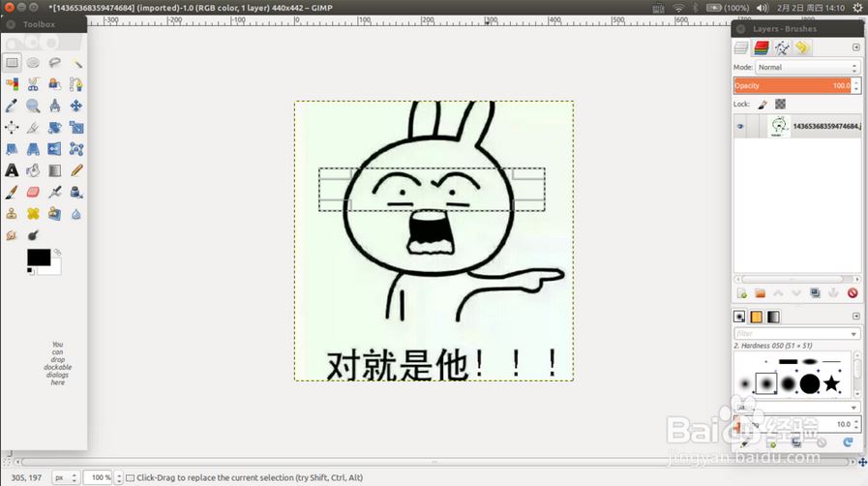Open the 100% zoom dropdown arrow

(x=118, y=477)
